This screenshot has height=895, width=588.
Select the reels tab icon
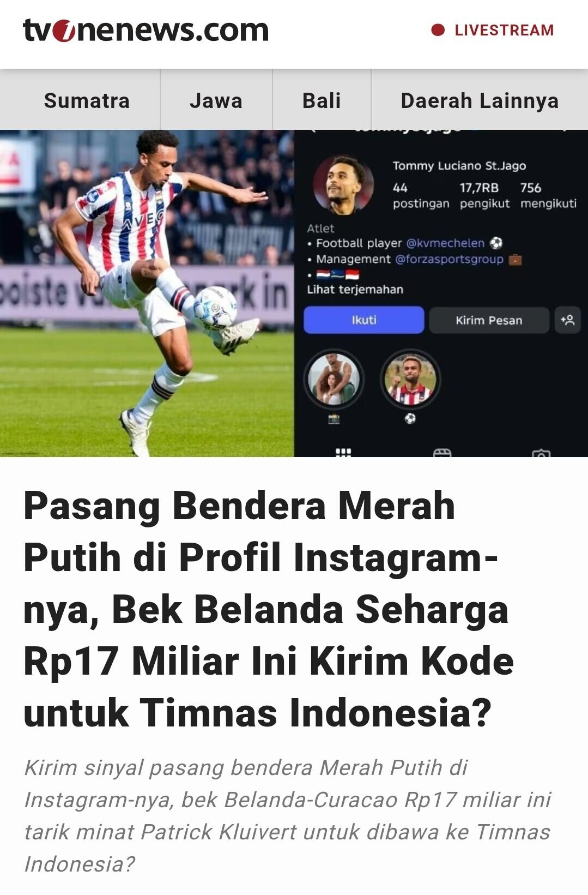click(x=442, y=453)
